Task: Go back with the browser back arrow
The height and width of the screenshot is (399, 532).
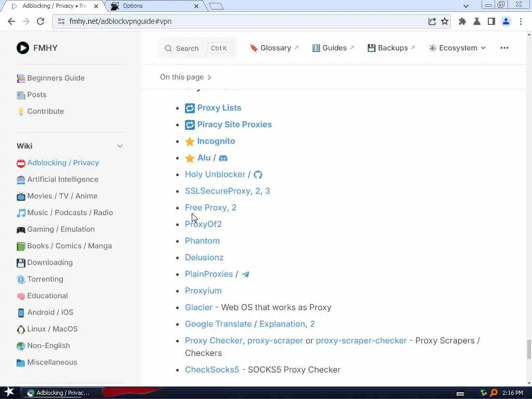Action: [x=11, y=21]
